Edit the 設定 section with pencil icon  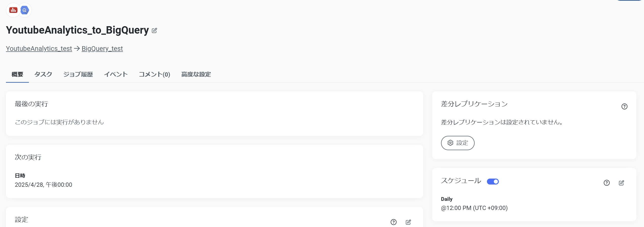(408, 222)
